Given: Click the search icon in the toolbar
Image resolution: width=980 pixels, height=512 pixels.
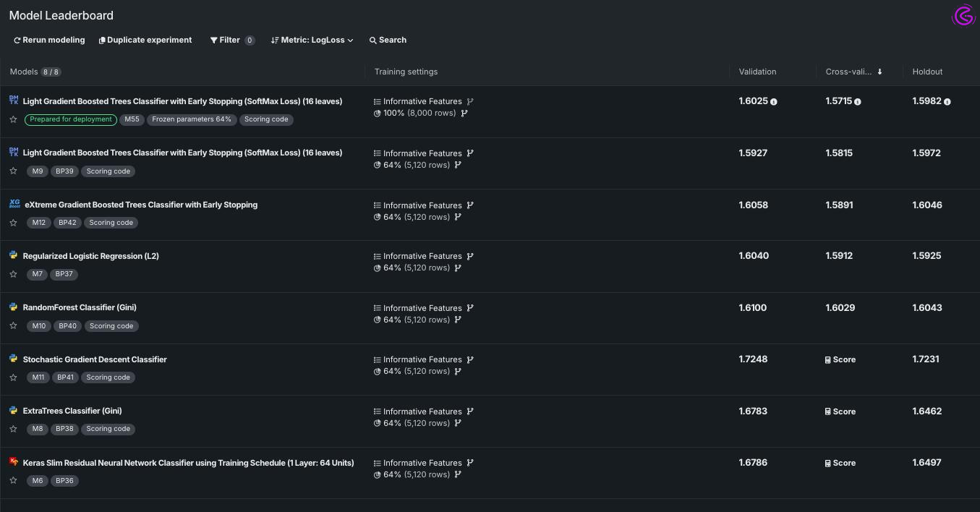Looking at the screenshot, I should tap(374, 40).
